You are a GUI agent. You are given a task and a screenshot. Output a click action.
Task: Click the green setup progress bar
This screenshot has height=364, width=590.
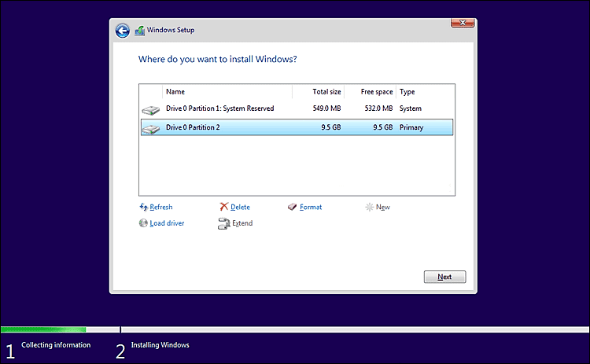click(x=43, y=329)
